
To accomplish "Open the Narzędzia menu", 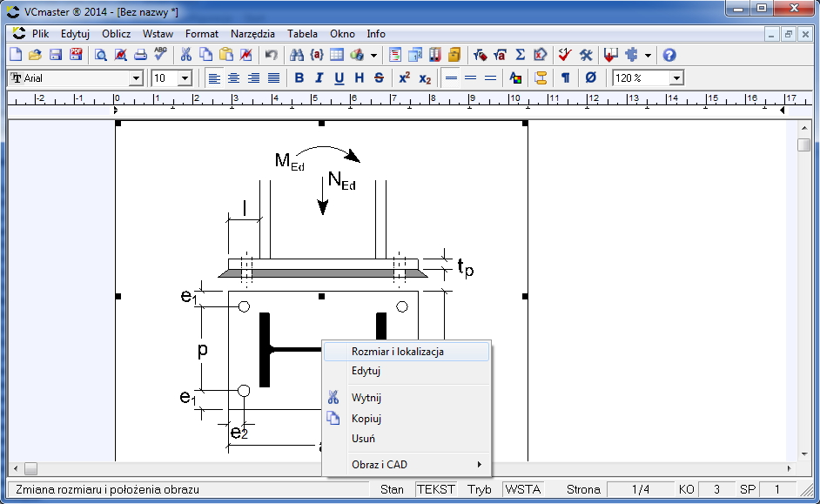I will click(x=252, y=34).
